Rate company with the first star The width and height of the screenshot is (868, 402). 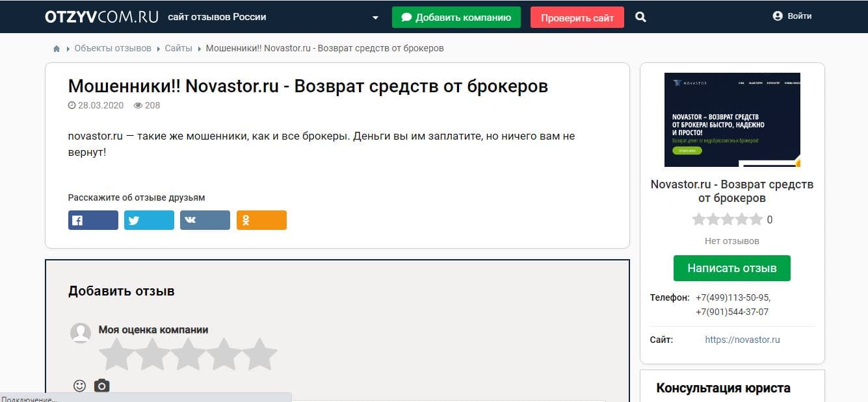pyautogui.click(x=114, y=354)
